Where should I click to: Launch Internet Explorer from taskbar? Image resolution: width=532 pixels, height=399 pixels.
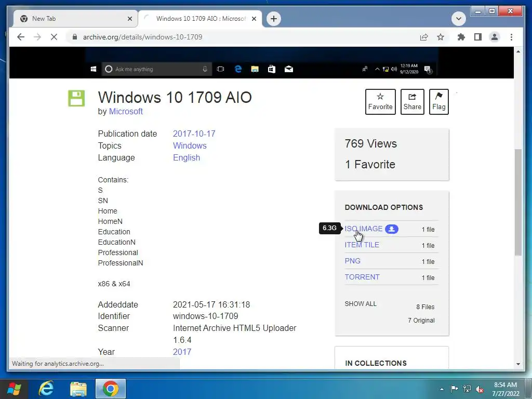pyautogui.click(x=46, y=389)
